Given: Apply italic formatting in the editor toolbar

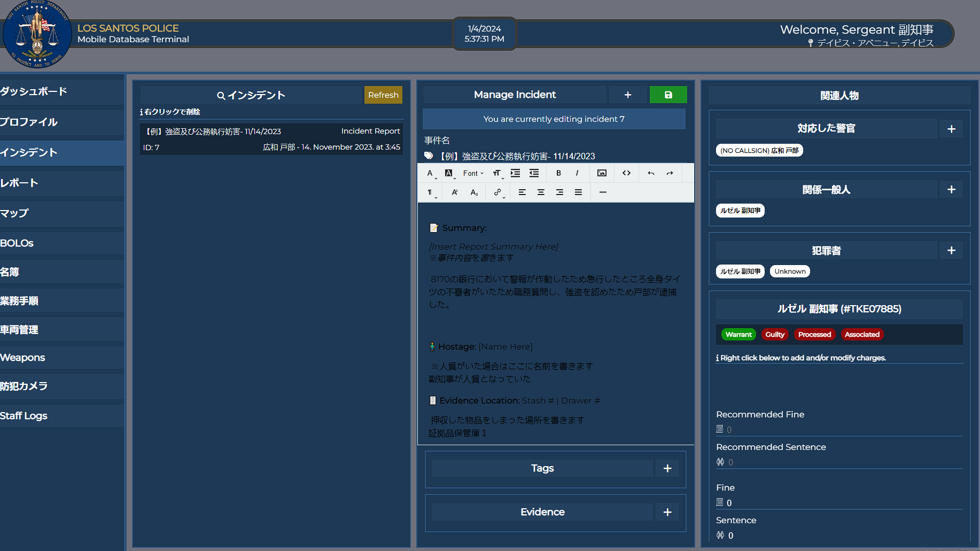Looking at the screenshot, I should click(x=577, y=173).
